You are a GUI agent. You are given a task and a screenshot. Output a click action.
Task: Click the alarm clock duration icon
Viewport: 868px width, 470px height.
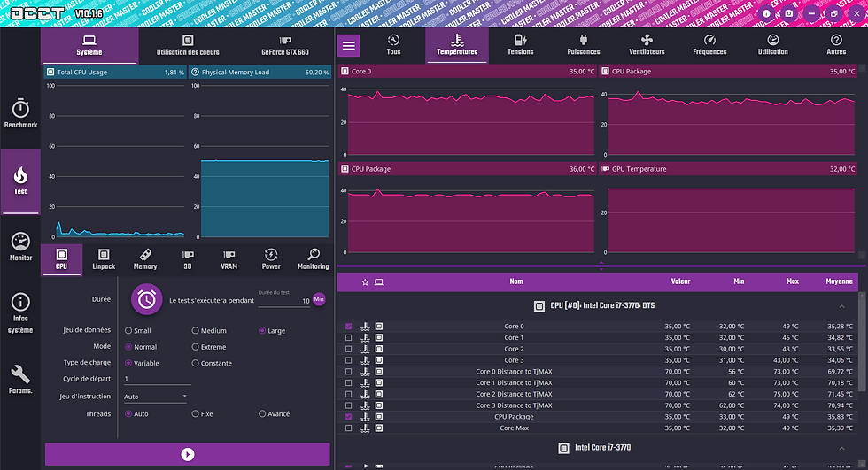(x=147, y=300)
